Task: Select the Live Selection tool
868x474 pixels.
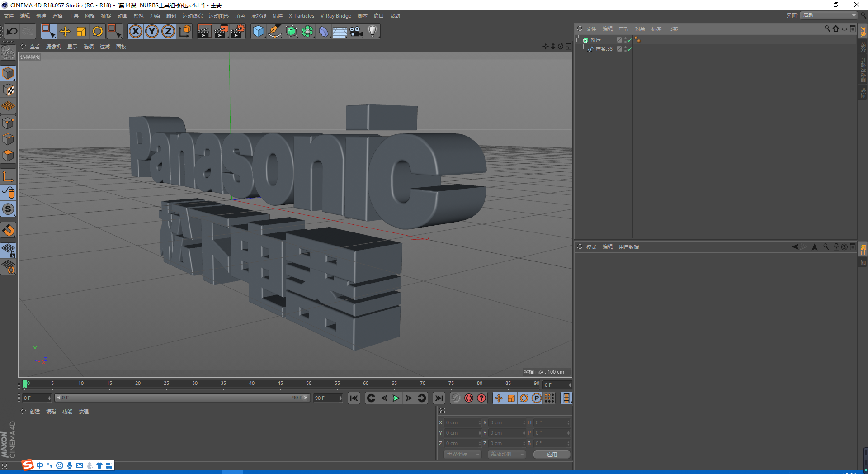Action: (x=48, y=31)
